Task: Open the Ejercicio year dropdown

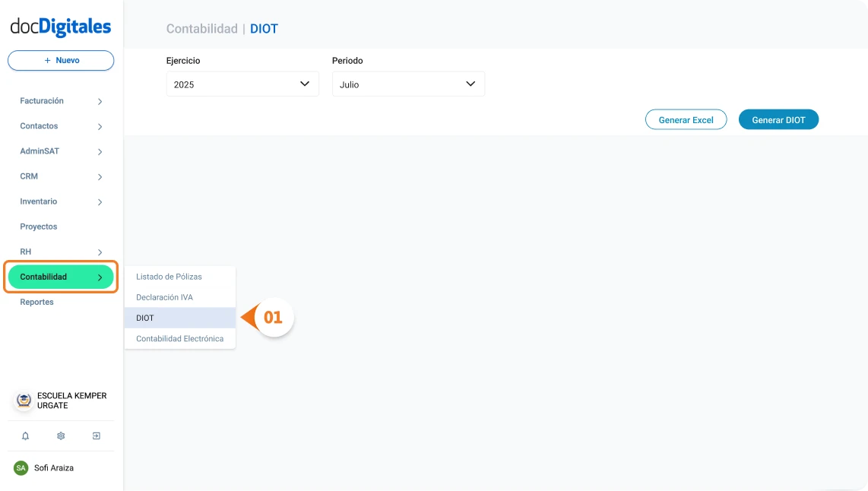Action: pos(242,84)
